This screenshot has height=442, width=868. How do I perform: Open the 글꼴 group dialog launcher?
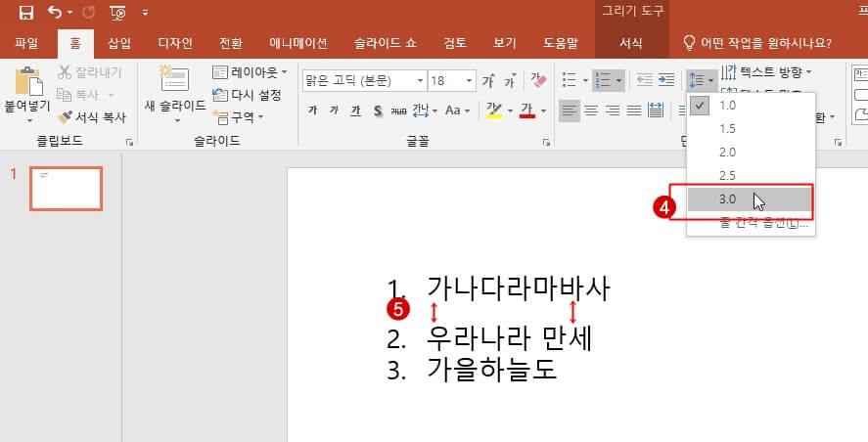(x=546, y=143)
